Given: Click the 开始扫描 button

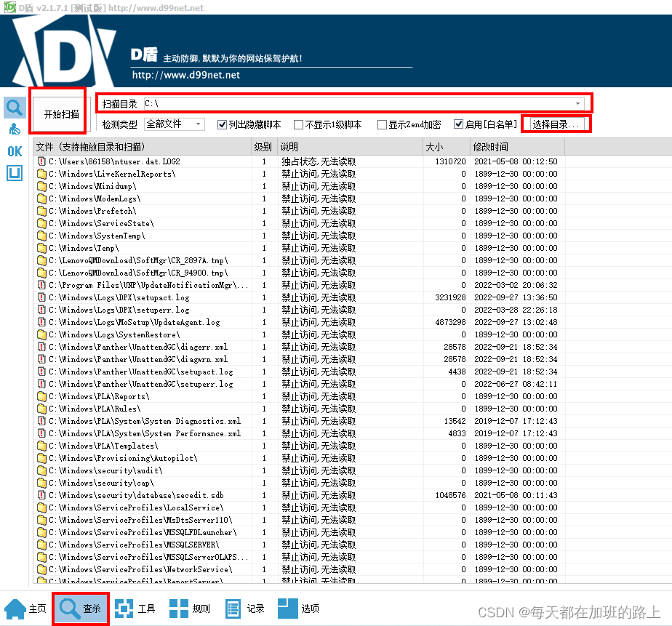Looking at the screenshot, I should [61, 114].
